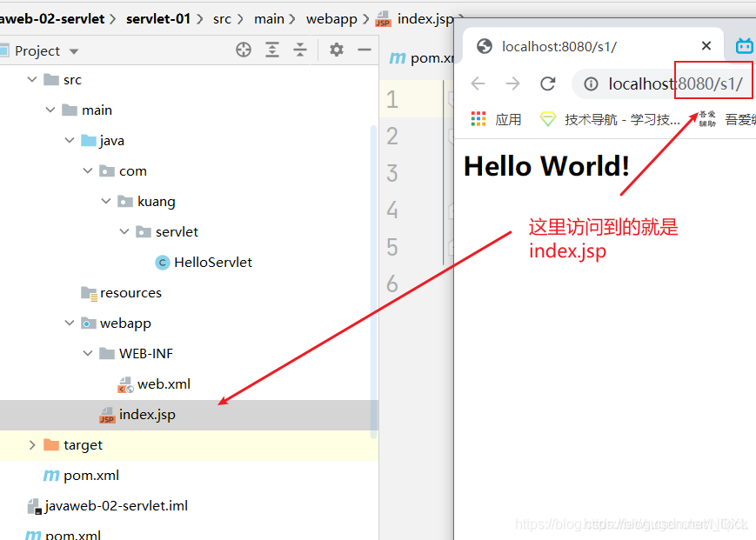
Task: Click the orange target folder icon
Action: coord(51,444)
